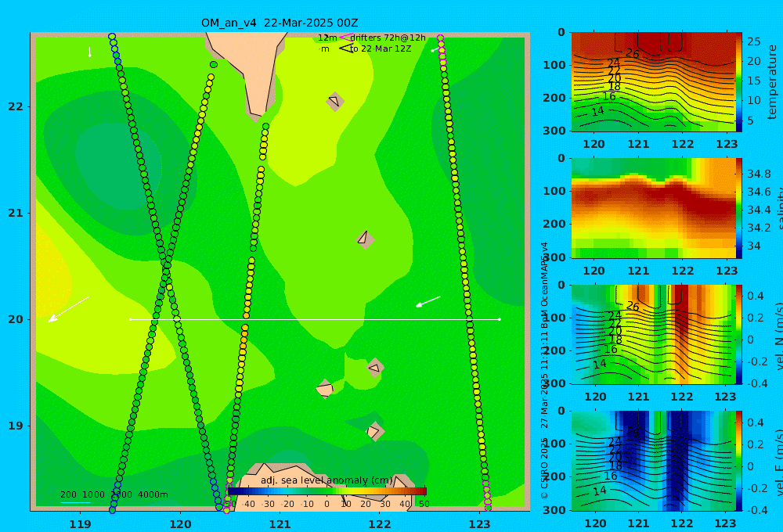Click the isolated green drifter circle west of Taiwan's tip
This screenshot has width=783, height=532.
pos(214,64)
